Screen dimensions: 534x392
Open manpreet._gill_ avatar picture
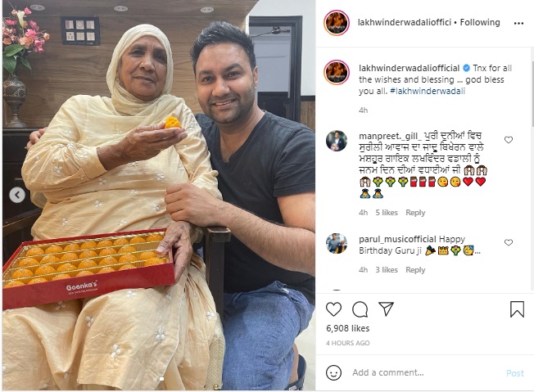[337, 141]
